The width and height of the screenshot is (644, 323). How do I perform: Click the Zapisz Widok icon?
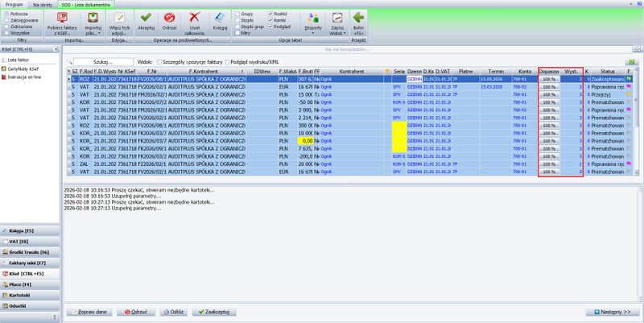coord(337,18)
